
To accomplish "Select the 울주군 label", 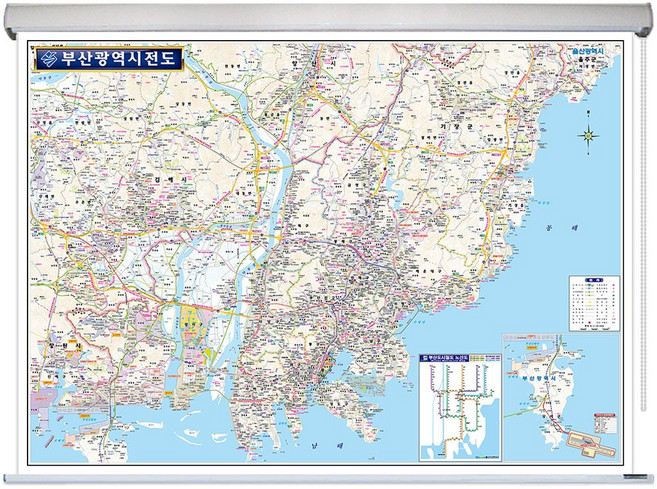I will click(x=587, y=60).
